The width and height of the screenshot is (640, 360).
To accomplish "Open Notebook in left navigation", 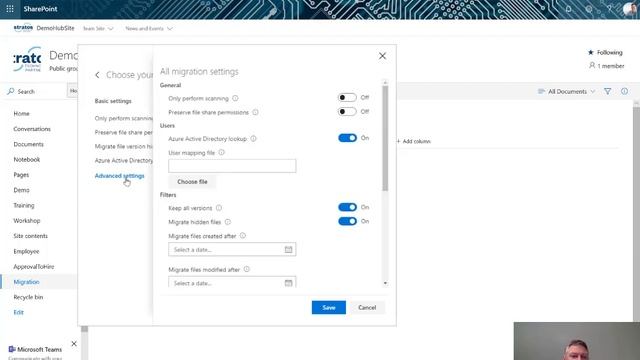I will (27, 160).
